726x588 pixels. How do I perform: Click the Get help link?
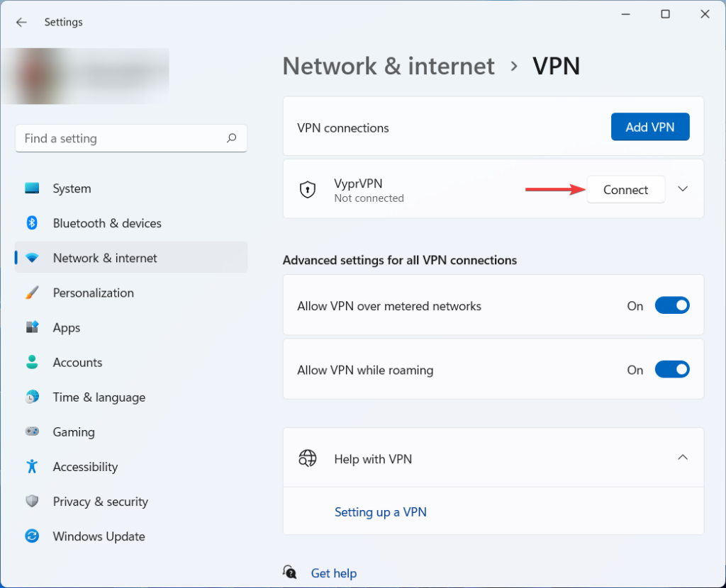333,573
